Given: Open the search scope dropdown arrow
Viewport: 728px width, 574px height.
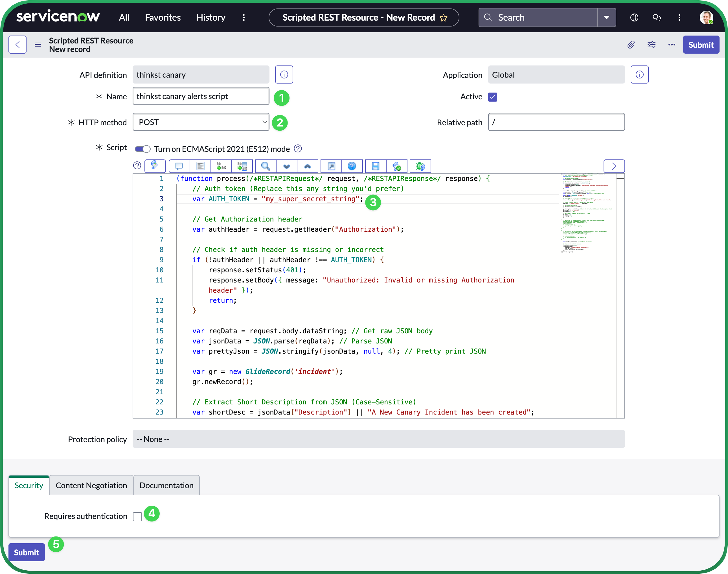Looking at the screenshot, I should pos(606,17).
